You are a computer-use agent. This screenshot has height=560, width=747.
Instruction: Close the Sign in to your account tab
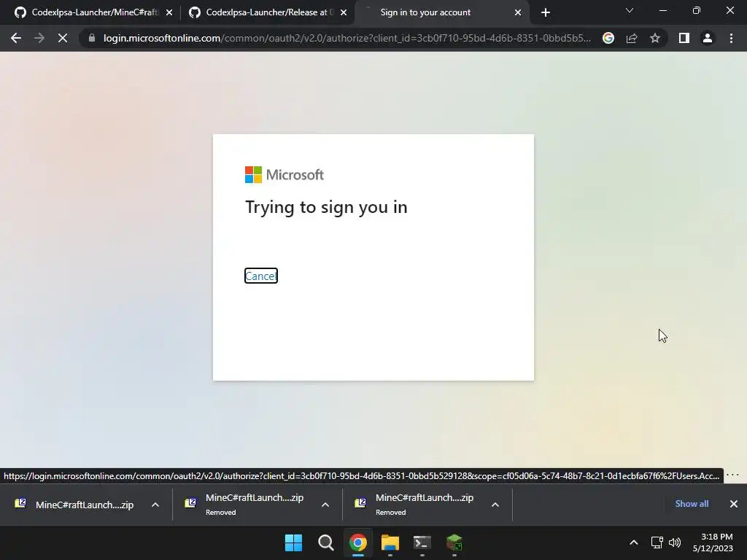click(518, 12)
